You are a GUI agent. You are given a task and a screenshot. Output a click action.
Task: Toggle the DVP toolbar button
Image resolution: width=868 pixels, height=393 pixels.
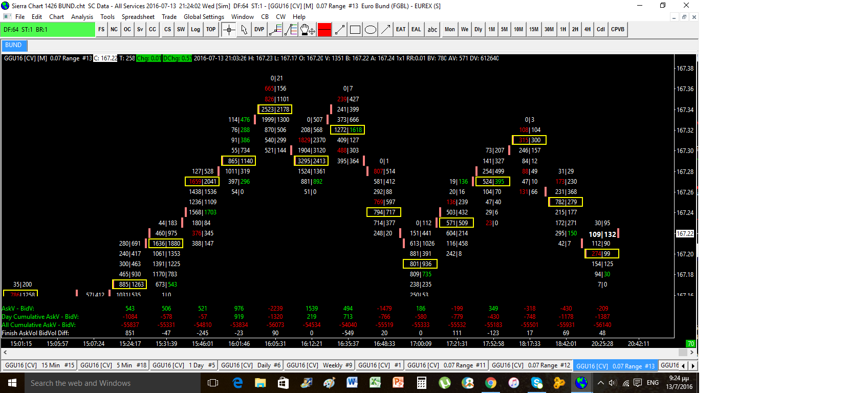click(259, 30)
